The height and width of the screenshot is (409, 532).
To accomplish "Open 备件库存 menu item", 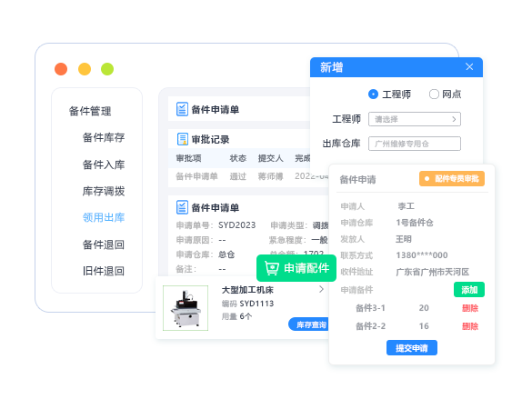I will 104,137.
